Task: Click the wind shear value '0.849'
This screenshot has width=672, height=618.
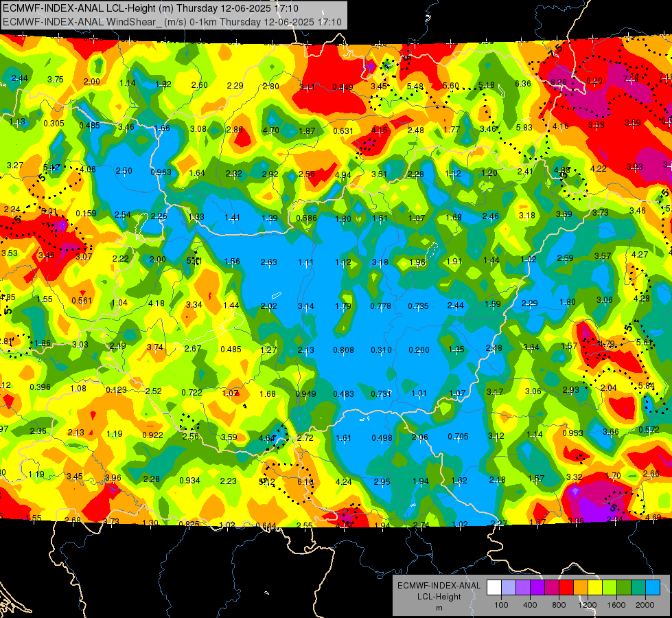Action: [343, 87]
